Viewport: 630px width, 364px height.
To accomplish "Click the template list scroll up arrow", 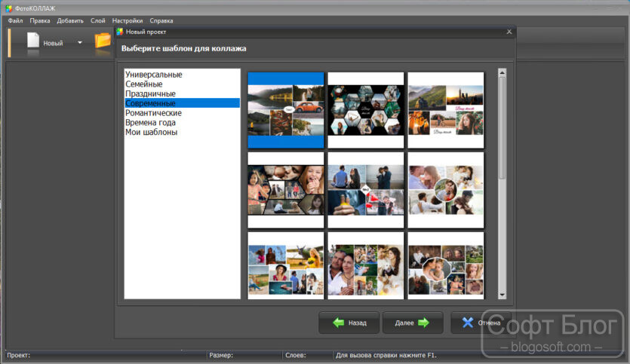I will coord(502,72).
